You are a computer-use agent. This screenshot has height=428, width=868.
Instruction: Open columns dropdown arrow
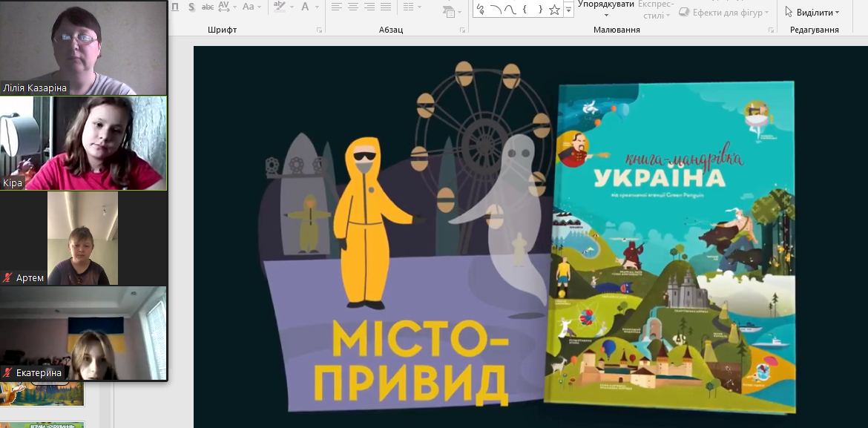[419, 7]
